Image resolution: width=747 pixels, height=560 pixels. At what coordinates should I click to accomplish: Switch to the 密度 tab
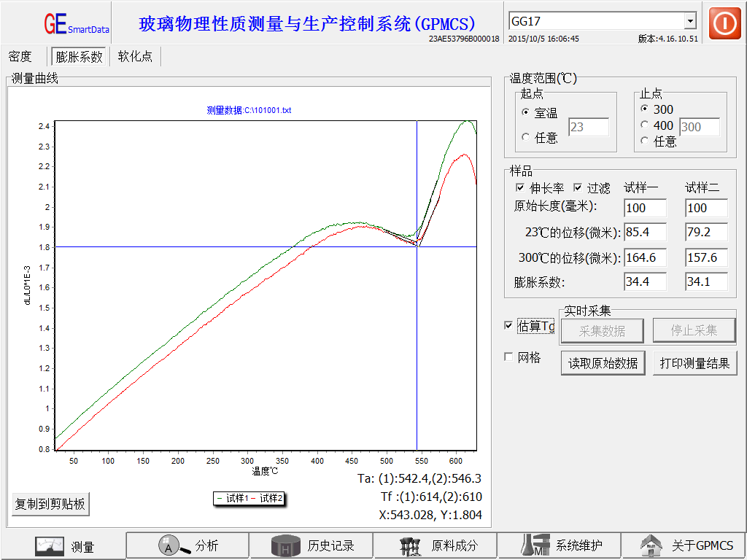point(20,57)
